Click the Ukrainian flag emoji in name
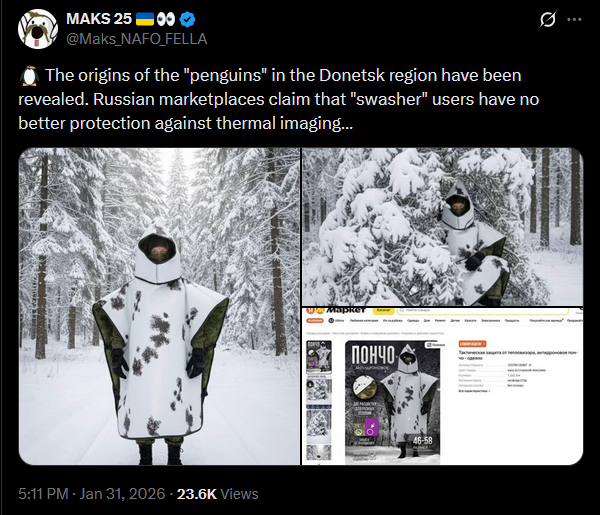600x515 pixels. click(x=145, y=19)
